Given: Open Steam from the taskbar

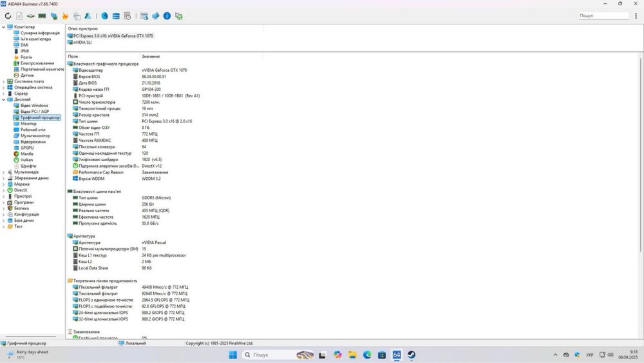Looking at the screenshot, I should [x=411, y=355].
